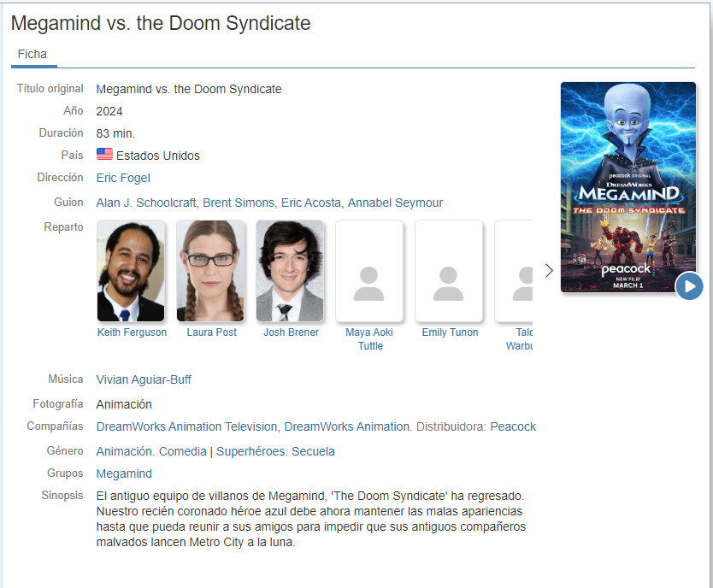The width and height of the screenshot is (713, 588).
Task: Browse the Secuela genre link
Action: [313, 451]
